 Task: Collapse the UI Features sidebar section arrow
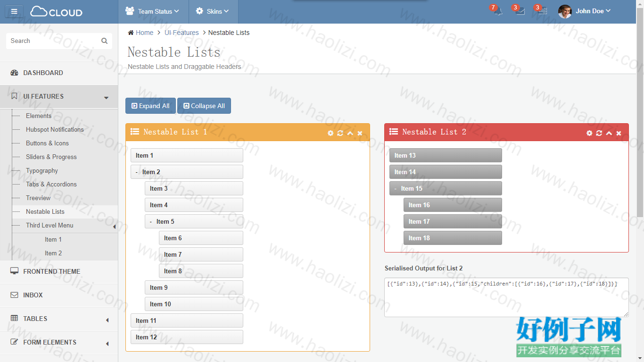pyautogui.click(x=107, y=98)
